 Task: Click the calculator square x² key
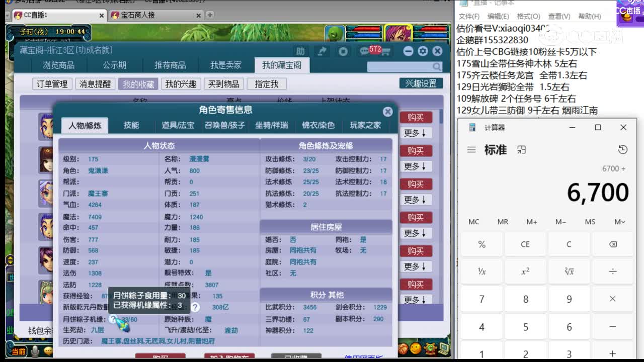click(525, 271)
